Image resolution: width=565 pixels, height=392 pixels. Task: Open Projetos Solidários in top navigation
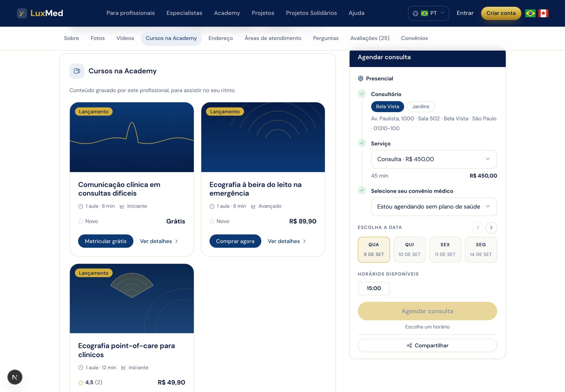point(312,13)
